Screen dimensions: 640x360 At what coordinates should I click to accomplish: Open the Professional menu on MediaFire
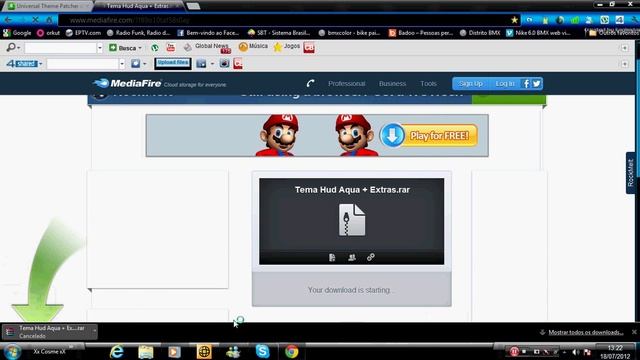(347, 84)
